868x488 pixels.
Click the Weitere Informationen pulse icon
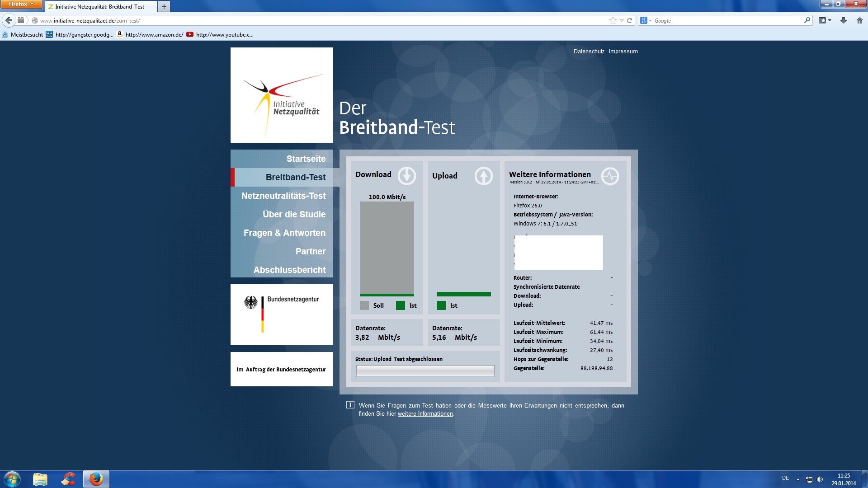coord(610,176)
